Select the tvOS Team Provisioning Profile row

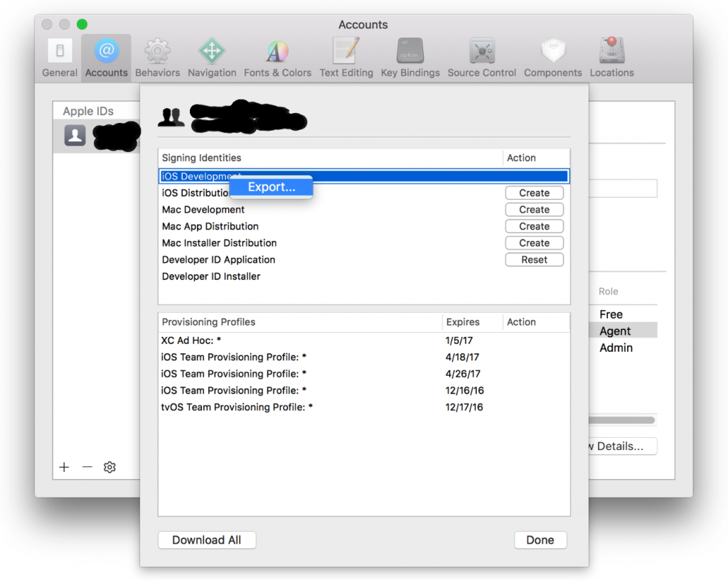tap(364, 407)
